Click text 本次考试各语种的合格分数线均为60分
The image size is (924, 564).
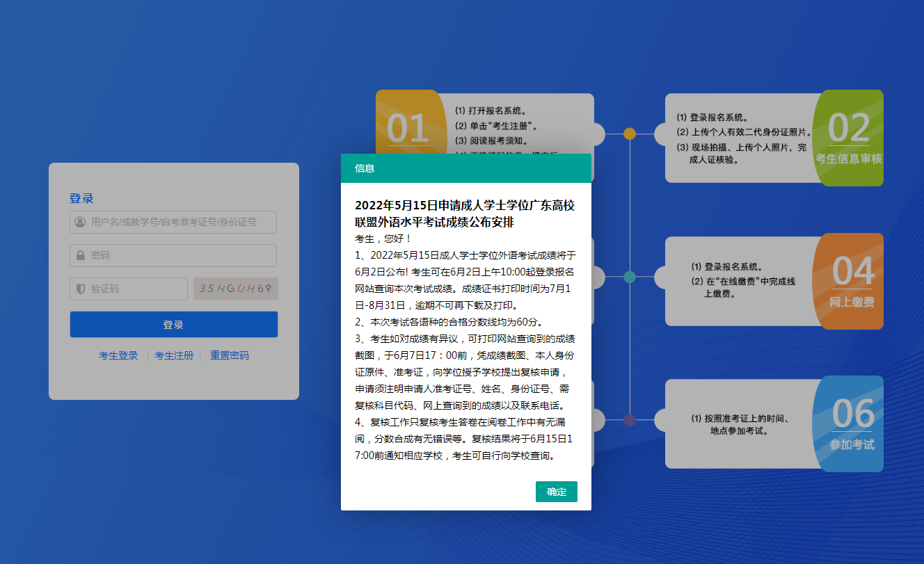449,322
